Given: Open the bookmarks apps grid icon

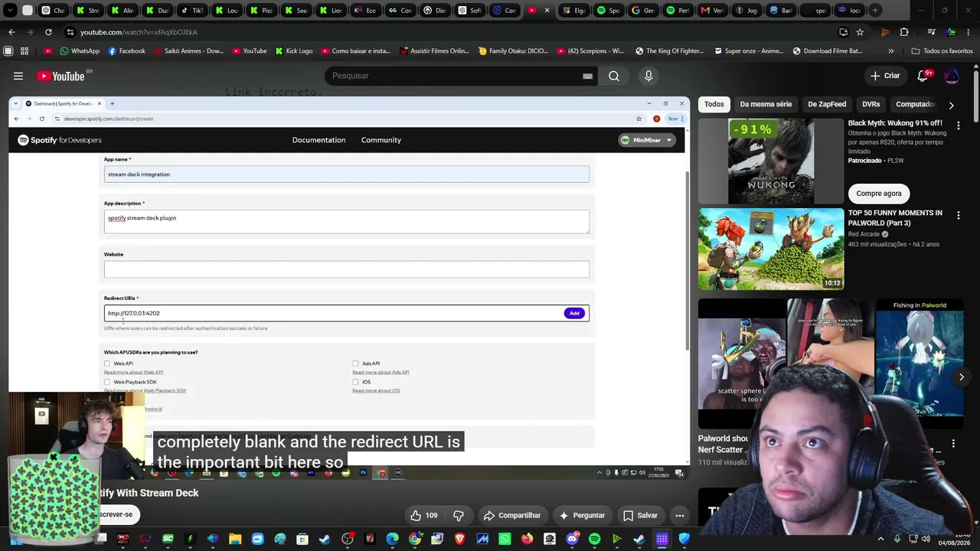Looking at the screenshot, I should [x=24, y=51].
